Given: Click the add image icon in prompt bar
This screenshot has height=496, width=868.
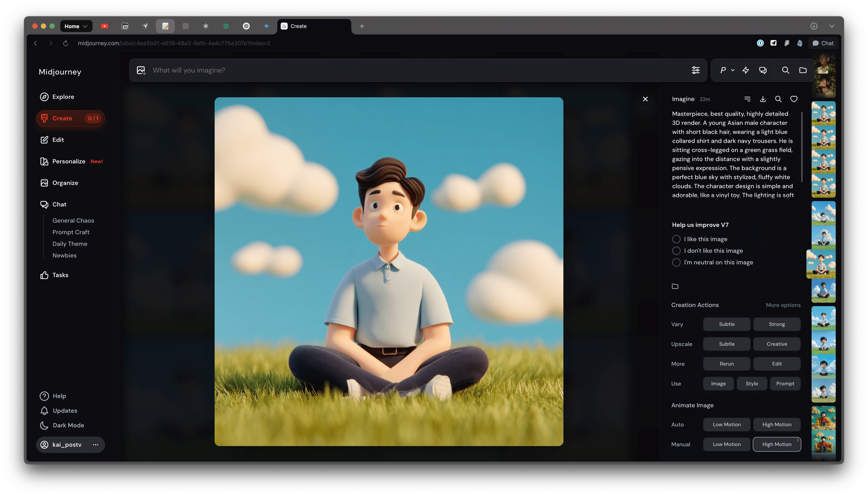Looking at the screenshot, I should click(x=141, y=70).
